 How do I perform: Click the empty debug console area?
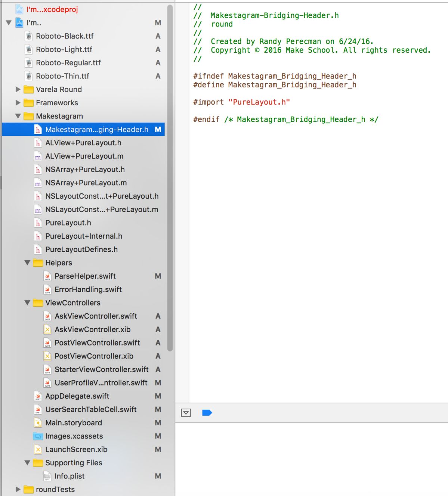pyautogui.click(x=312, y=459)
